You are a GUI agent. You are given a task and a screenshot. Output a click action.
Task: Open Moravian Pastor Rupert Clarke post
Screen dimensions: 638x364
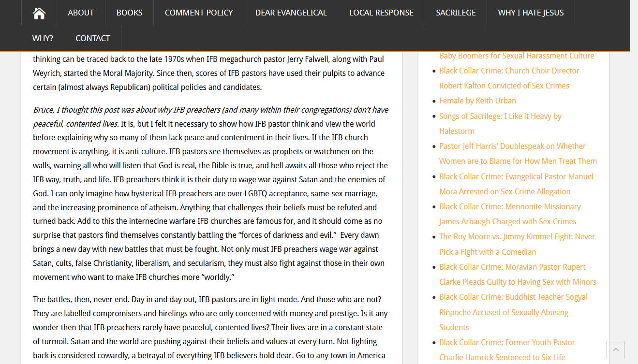tap(518, 274)
